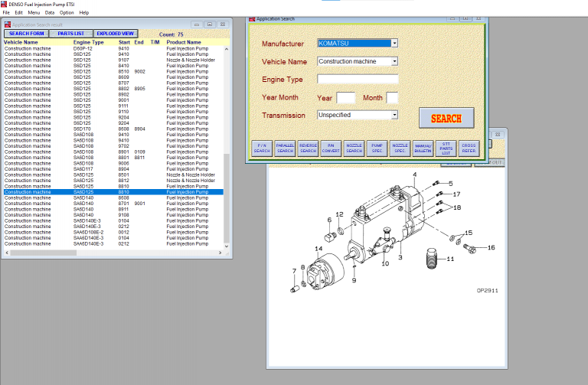Open the MANUAL/BULLETIN section
Screen dimensions: 588x385
coord(423,148)
